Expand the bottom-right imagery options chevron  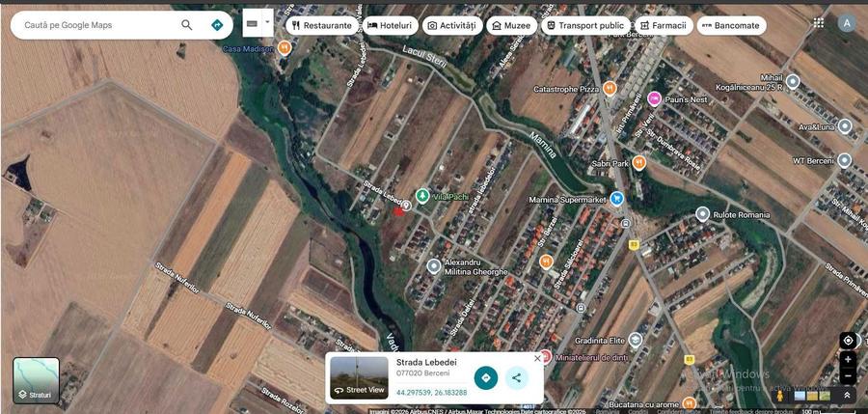847,395
